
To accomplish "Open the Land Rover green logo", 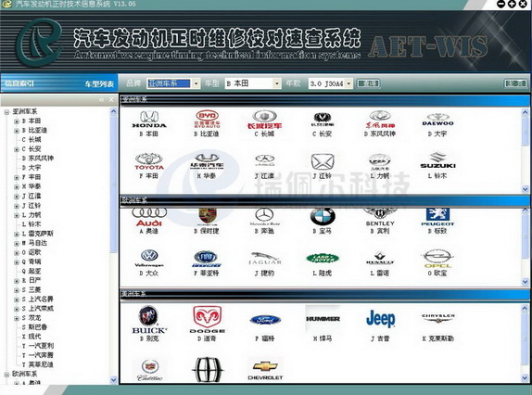I will [323, 259].
